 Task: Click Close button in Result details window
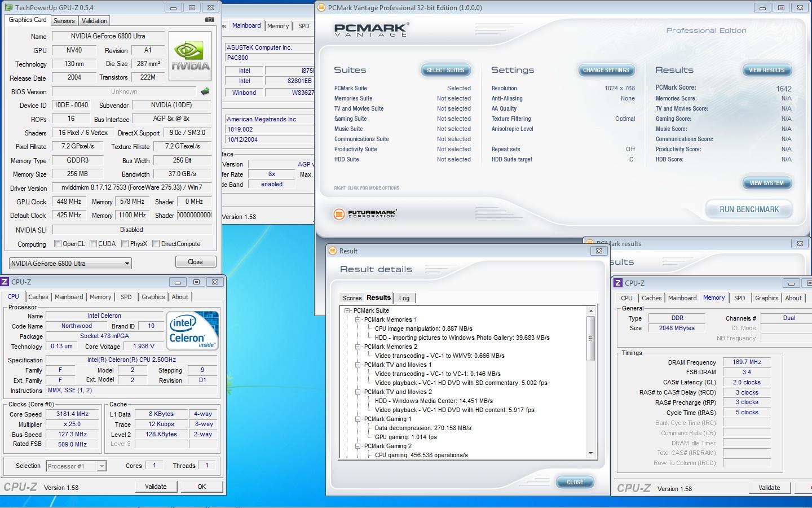(575, 482)
